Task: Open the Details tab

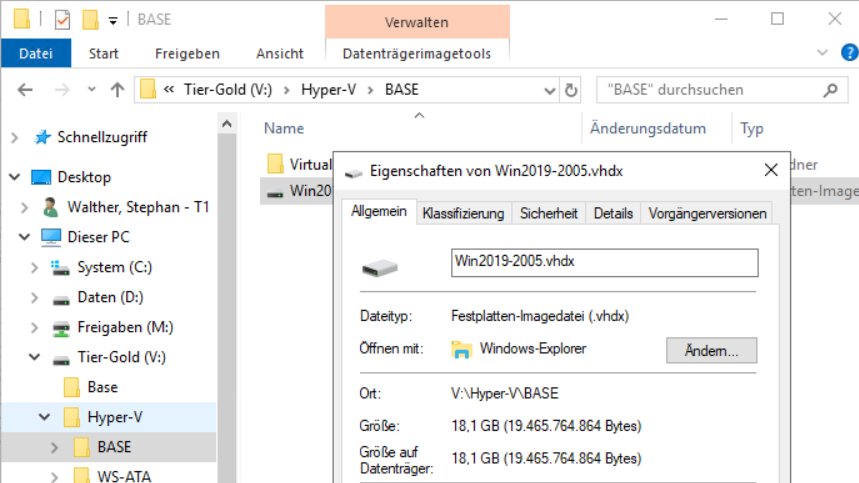Action: point(613,213)
